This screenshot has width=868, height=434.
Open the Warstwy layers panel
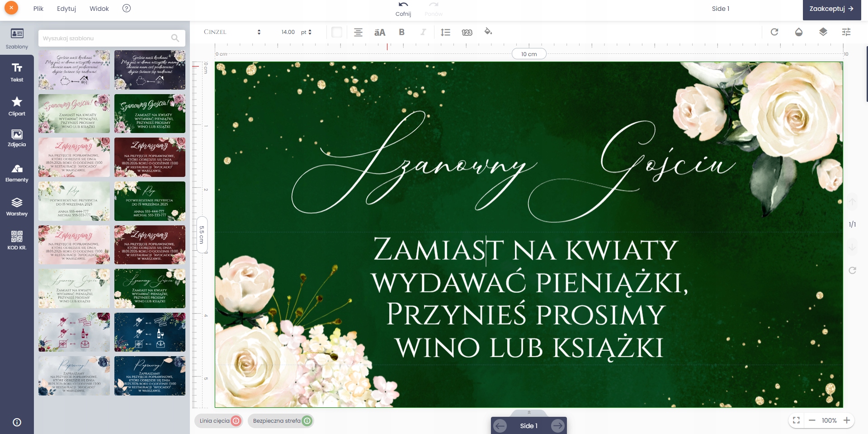pyautogui.click(x=17, y=207)
